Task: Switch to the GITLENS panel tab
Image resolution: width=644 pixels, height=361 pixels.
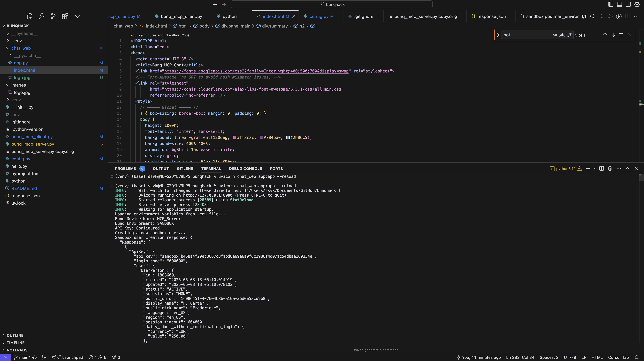Action: (185, 168)
